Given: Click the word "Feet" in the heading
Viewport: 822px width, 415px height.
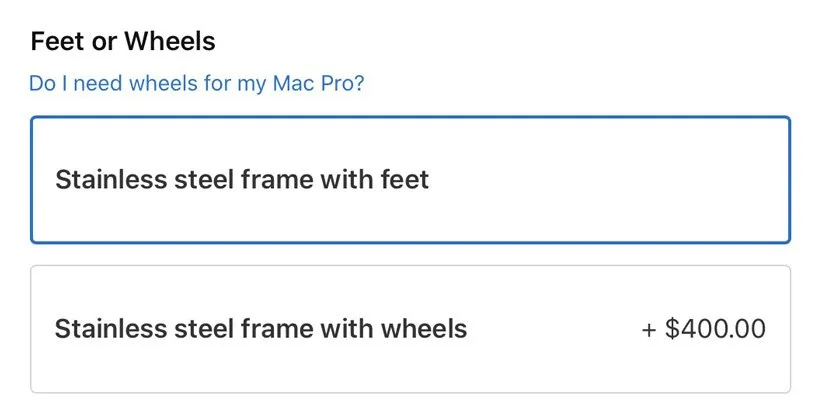Looking at the screenshot, I should tap(56, 42).
